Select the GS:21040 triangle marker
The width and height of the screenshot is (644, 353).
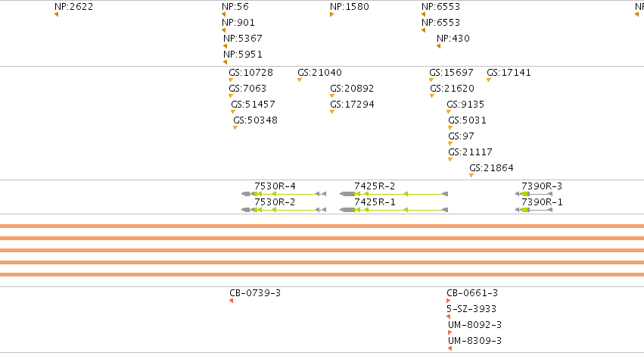pos(300,80)
